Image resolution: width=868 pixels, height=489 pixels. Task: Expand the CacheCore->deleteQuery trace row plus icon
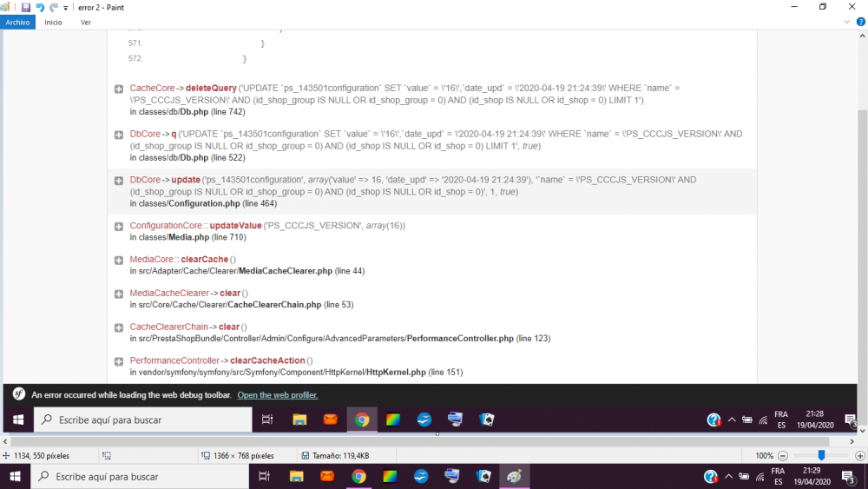pyautogui.click(x=118, y=89)
